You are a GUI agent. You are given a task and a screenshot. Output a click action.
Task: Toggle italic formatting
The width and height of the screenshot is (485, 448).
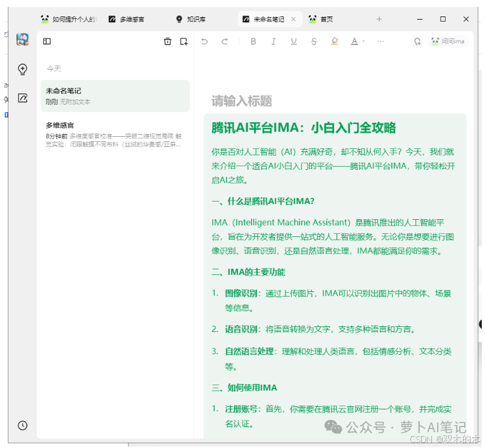(x=274, y=41)
